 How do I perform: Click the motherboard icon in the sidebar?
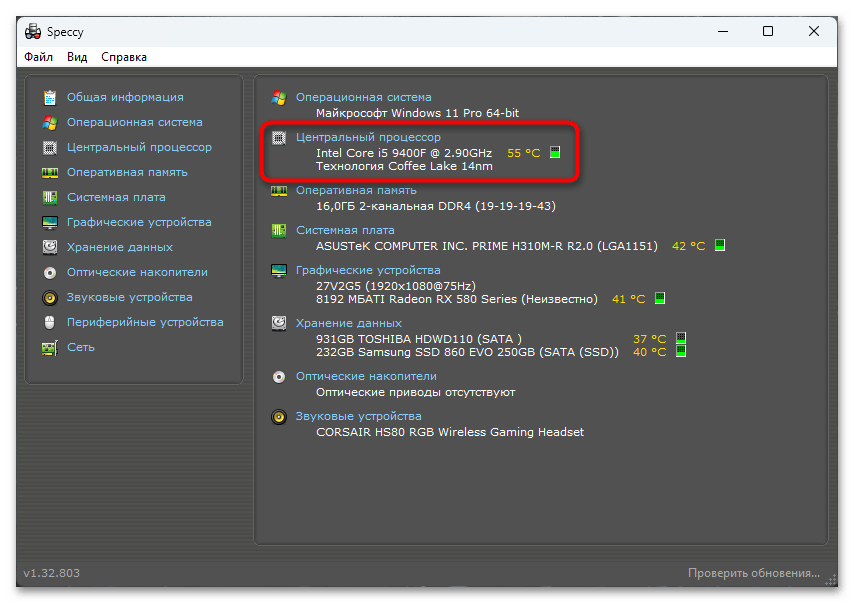click(x=49, y=197)
